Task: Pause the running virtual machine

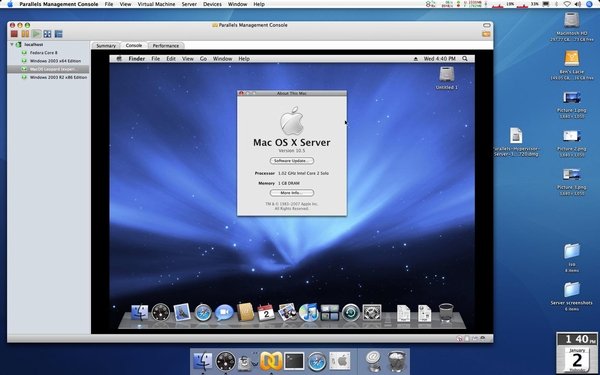Action: [x=25, y=34]
